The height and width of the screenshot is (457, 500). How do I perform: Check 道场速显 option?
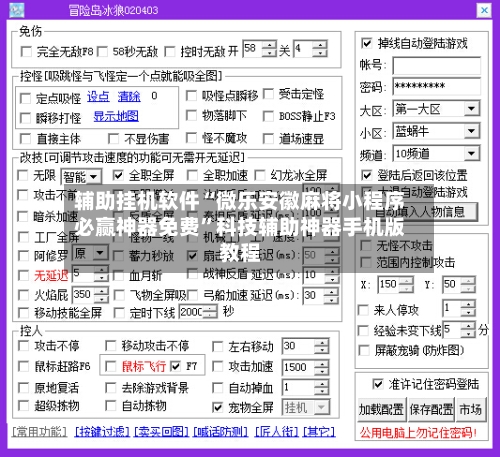tap(268, 139)
